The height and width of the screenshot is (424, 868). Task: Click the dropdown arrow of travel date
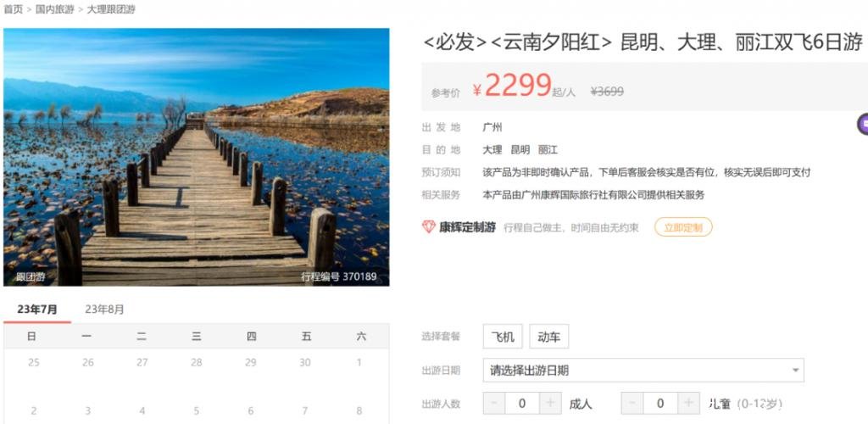(x=795, y=371)
